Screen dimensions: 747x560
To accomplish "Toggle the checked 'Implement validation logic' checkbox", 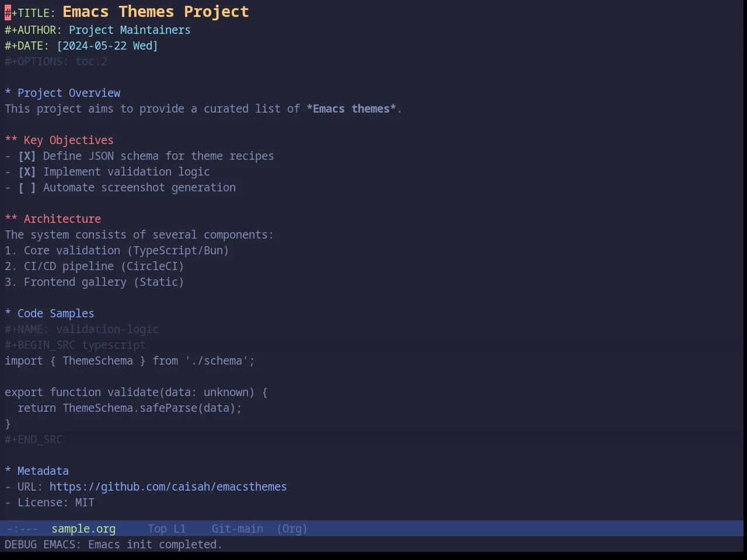I will (x=27, y=171).
